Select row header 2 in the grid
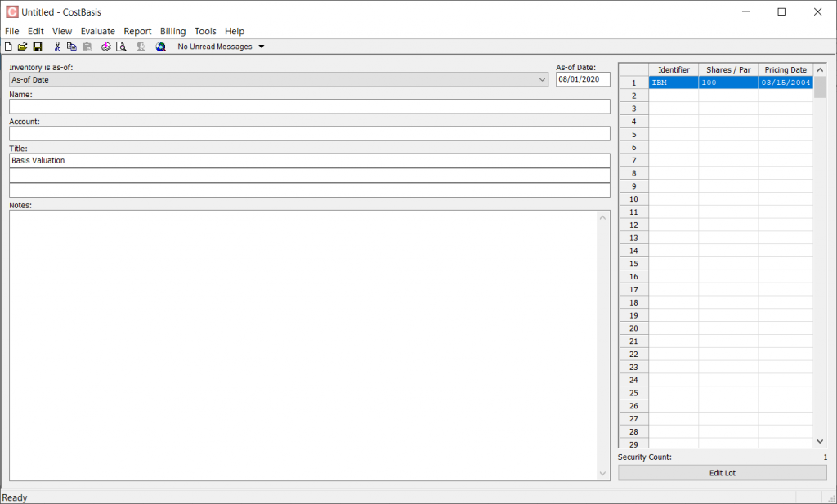 pos(633,96)
